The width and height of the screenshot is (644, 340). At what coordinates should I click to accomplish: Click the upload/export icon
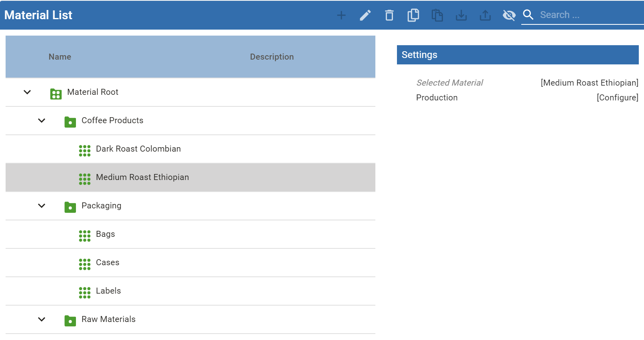point(485,15)
